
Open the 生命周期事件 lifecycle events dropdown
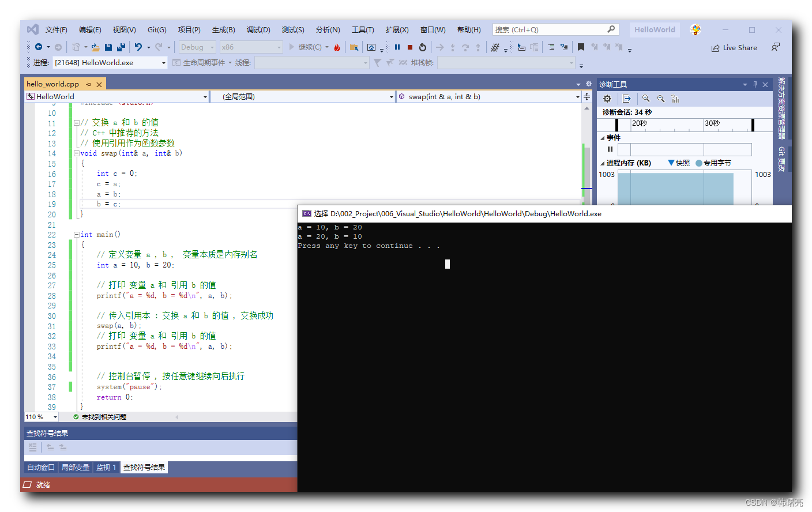point(202,62)
